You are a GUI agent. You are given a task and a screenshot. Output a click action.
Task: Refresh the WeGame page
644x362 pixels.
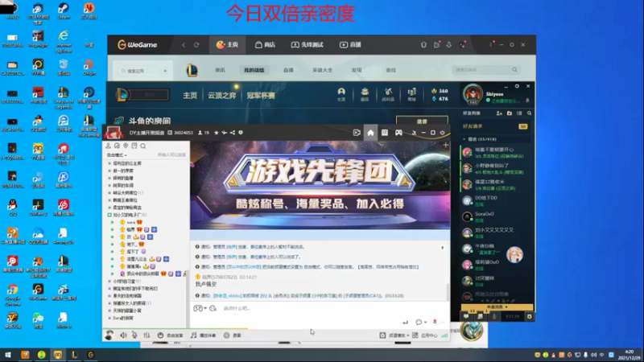pos(196,45)
